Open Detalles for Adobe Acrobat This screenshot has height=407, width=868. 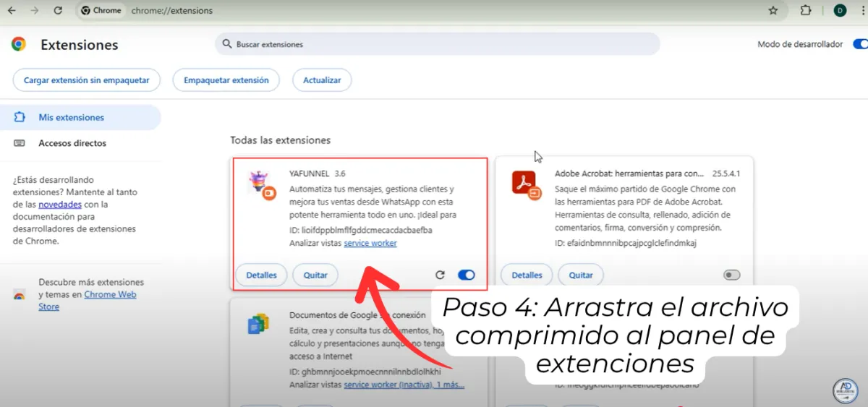[527, 275]
